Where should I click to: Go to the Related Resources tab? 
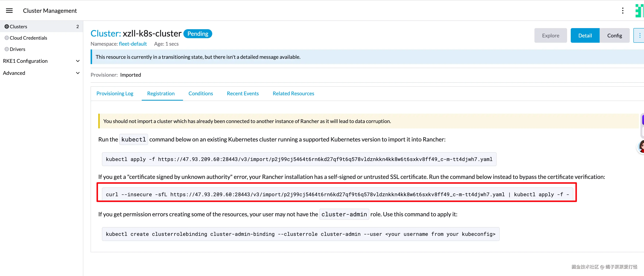(293, 93)
